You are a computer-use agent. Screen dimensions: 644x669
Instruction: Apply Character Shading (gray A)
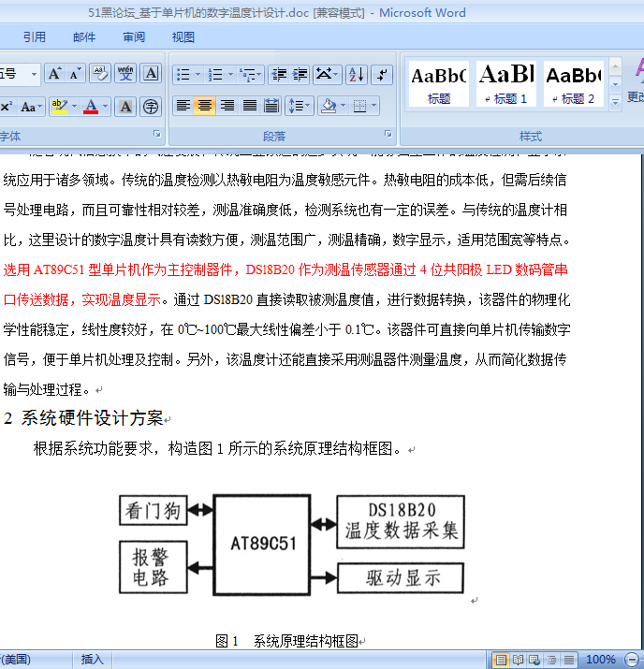point(125,107)
